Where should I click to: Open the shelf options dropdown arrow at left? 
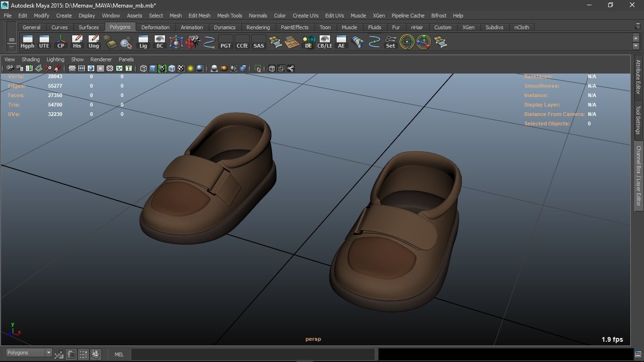click(x=12, y=47)
